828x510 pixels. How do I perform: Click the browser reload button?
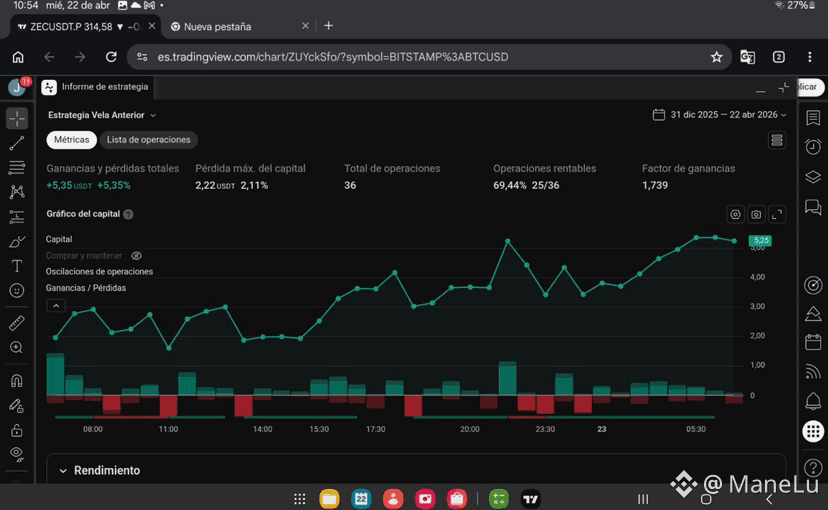[x=111, y=57]
